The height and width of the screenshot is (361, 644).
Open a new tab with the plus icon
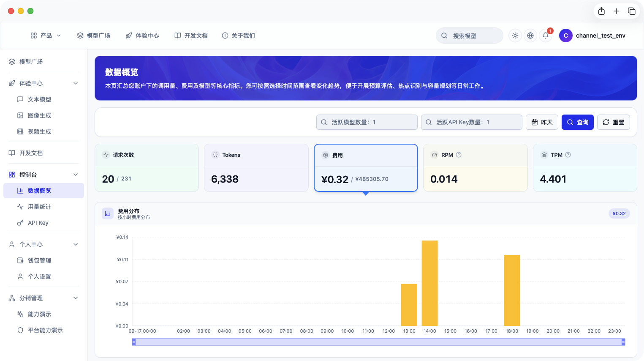pos(616,11)
